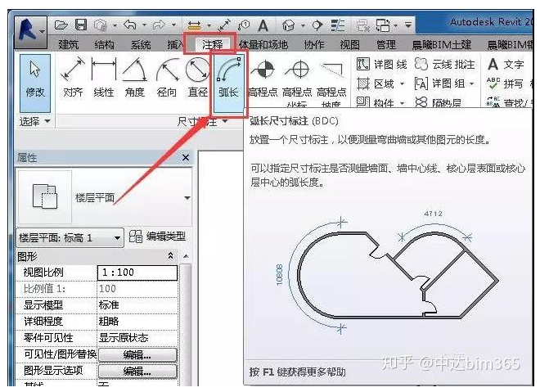
Task: Click the 弧长 arc length dimension tool
Action: pos(228,78)
